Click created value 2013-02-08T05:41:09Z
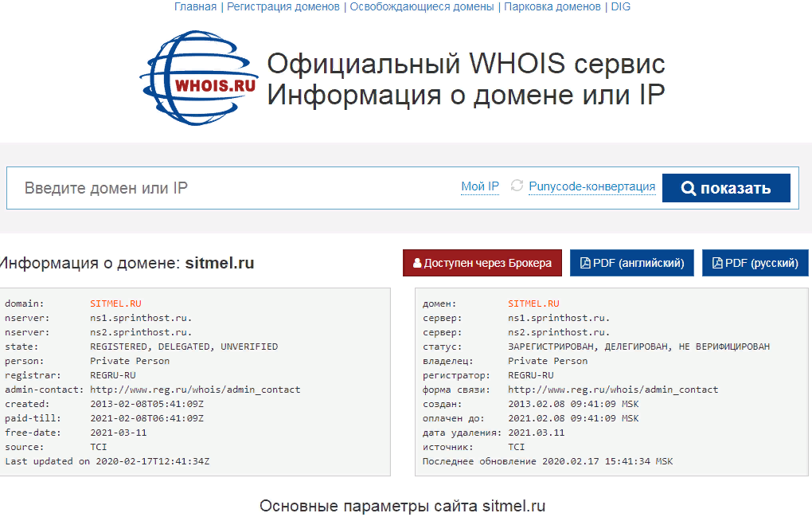 (x=146, y=404)
